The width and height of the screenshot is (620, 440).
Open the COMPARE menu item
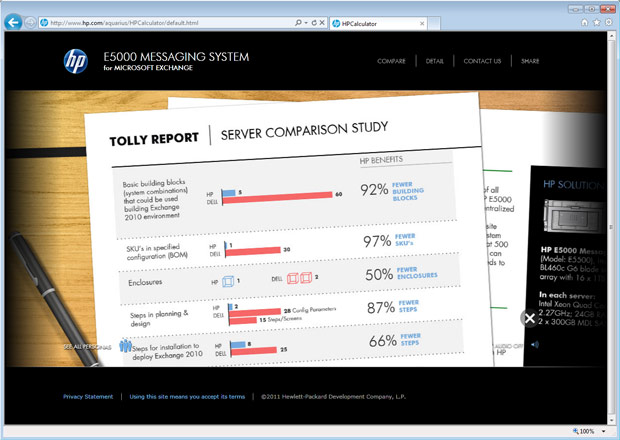click(391, 61)
